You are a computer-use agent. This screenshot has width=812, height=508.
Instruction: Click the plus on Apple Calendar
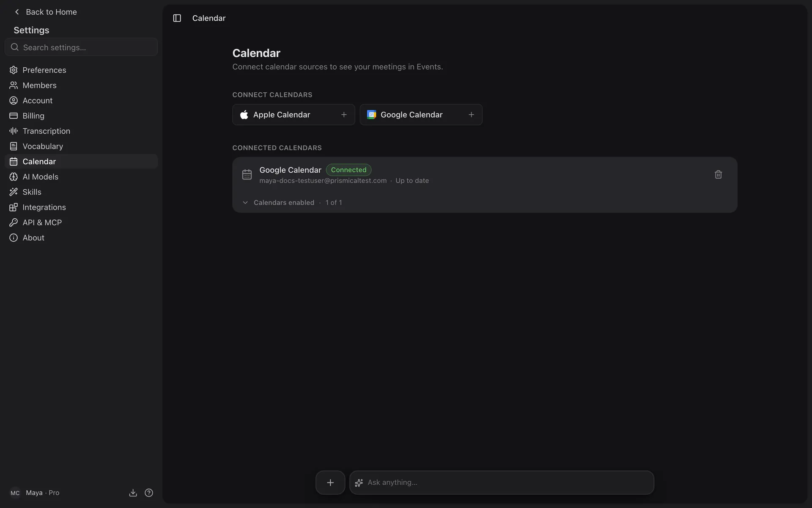[x=344, y=115]
